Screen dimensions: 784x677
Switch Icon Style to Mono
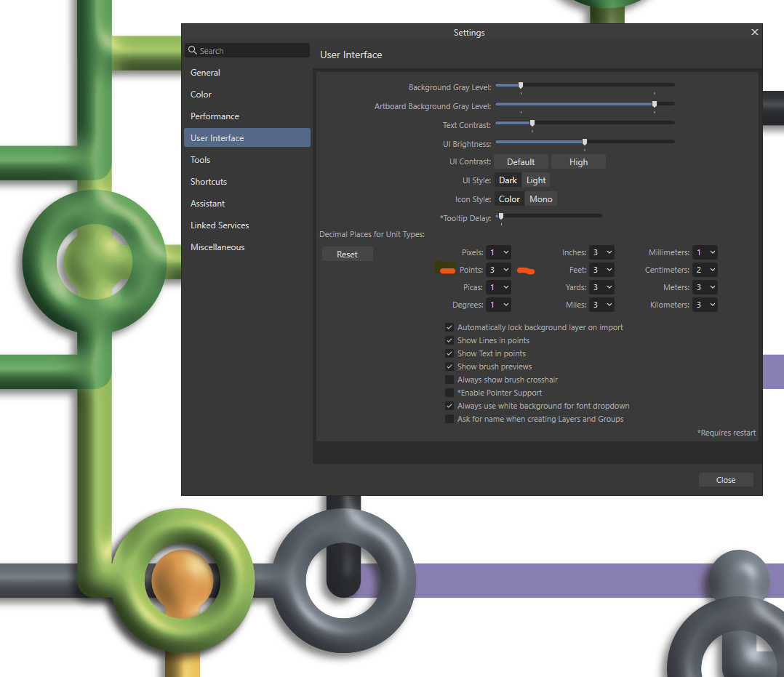541,199
